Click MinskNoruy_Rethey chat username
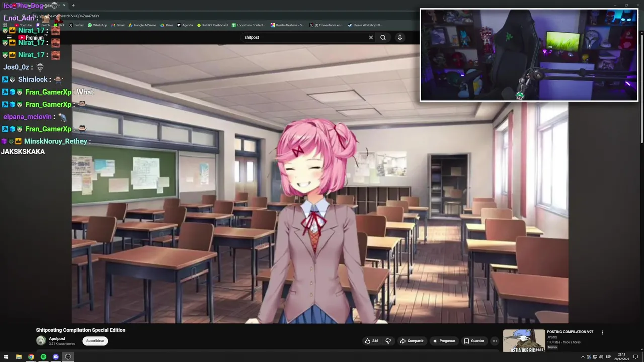This screenshot has width=644, height=362. (56, 141)
